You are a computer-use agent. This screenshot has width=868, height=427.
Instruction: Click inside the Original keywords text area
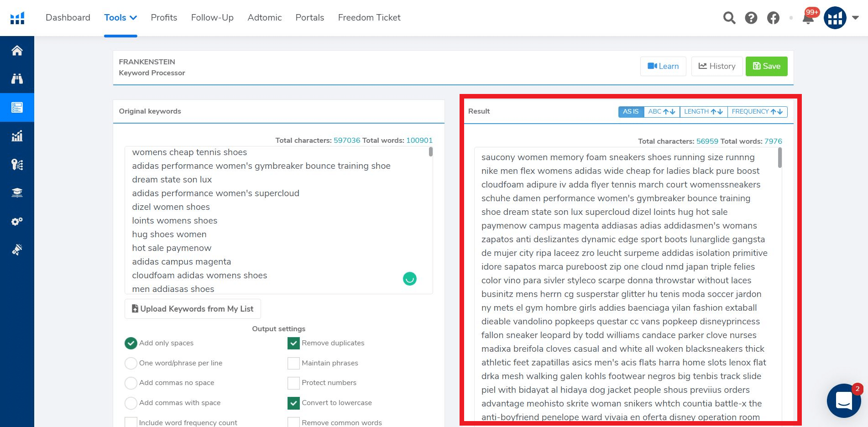278,220
